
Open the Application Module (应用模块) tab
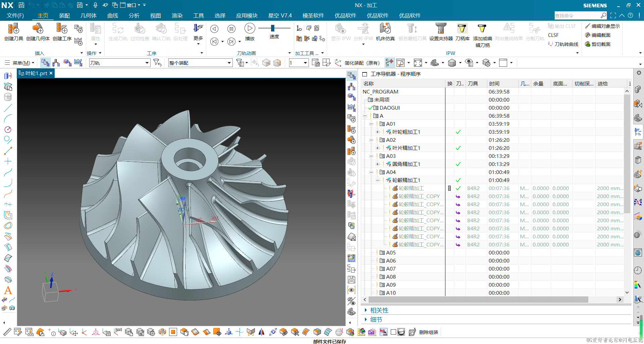click(247, 15)
